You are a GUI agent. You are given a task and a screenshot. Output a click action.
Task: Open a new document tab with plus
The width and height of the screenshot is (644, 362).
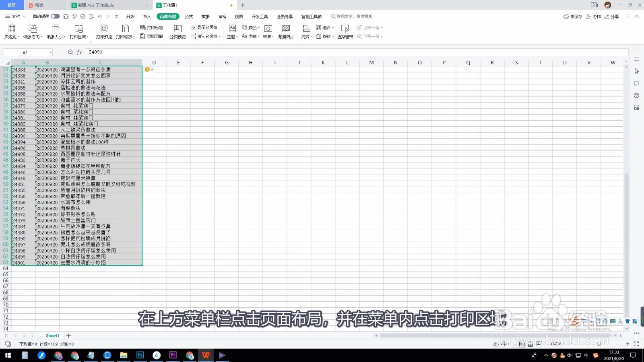click(x=243, y=5)
